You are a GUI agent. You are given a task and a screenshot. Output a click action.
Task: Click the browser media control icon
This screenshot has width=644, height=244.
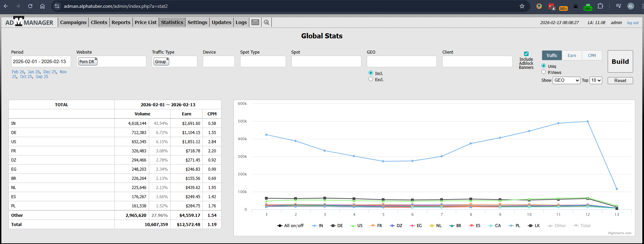point(619,6)
